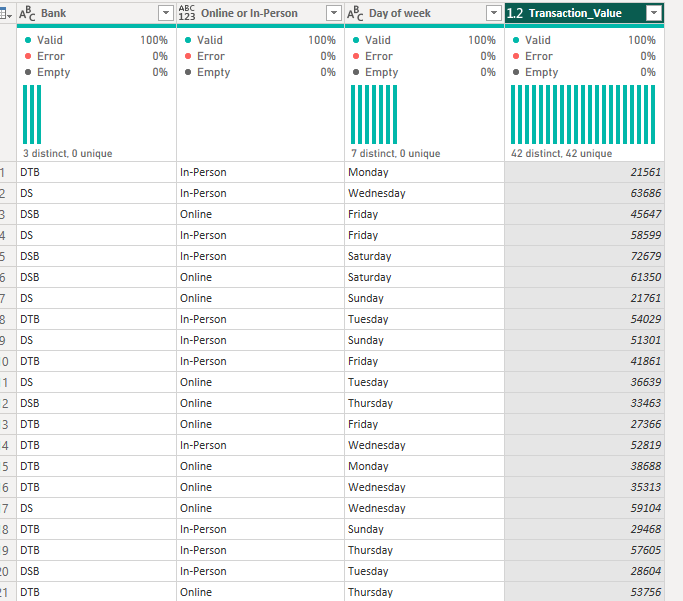This screenshot has height=601, width=683.
Task: Select the Online or In-Person column header
Action: [260, 14]
